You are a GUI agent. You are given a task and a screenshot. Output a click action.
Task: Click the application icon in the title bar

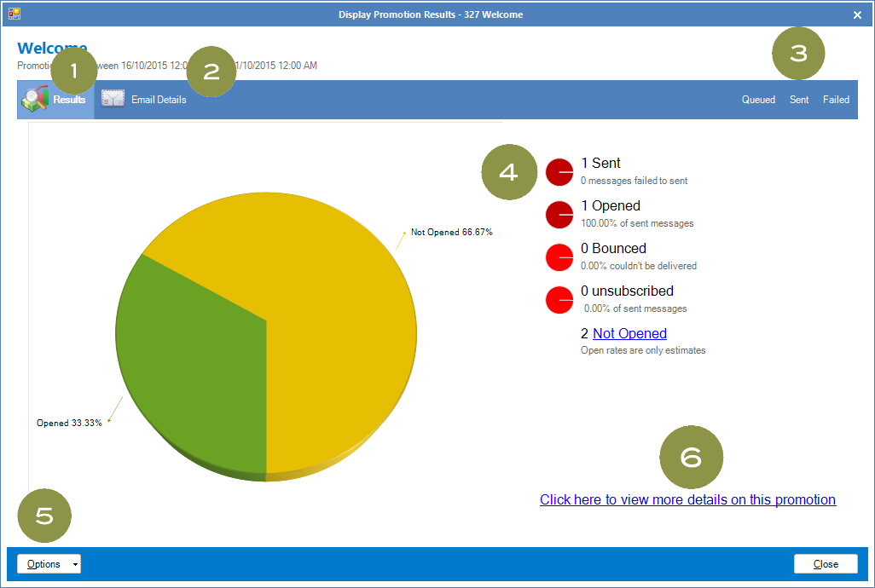coord(14,14)
